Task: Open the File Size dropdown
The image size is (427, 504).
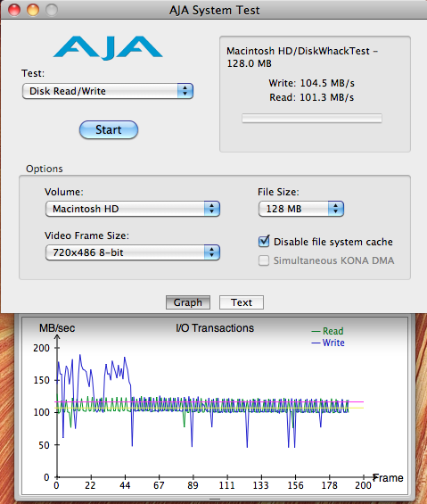Action: 301,209
